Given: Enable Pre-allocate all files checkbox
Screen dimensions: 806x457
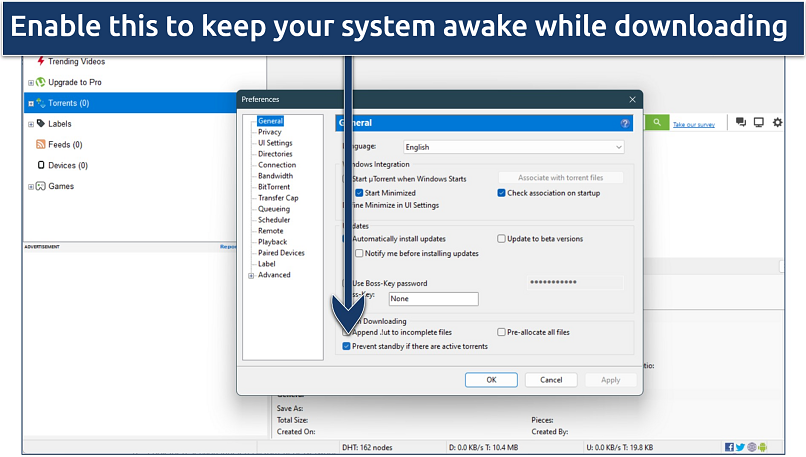Looking at the screenshot, I should click(502, 332).
